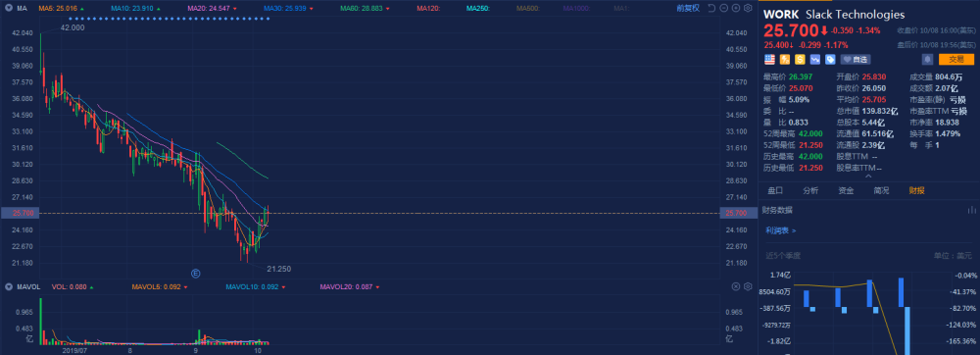Switch to the 盘口 tab
The image size is (980, 355).
pos(775,190)
